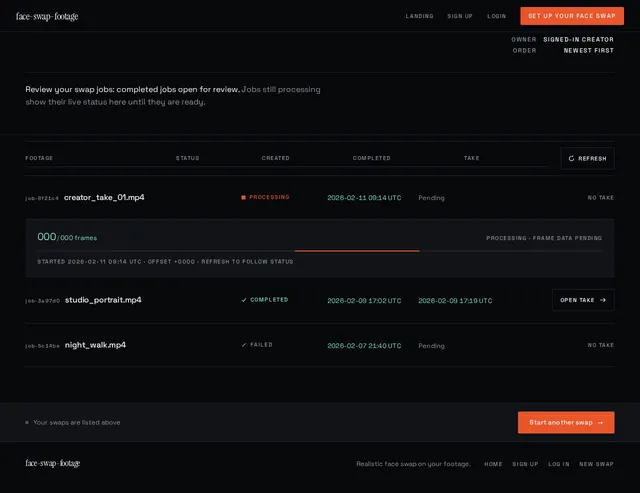
Task: Click the arrow icon in OPEN TAKE
Action: pos(603,300)
